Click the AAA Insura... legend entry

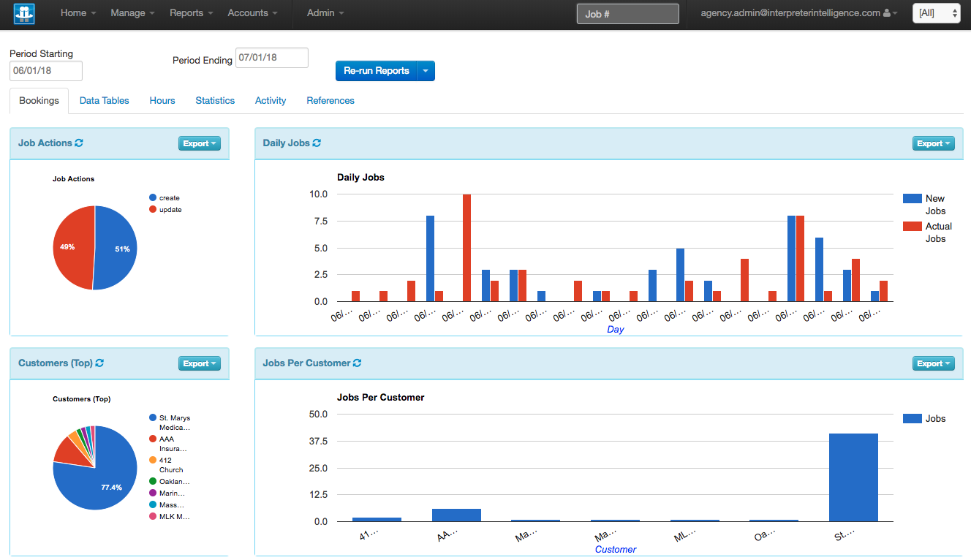[x=168, y=444]
